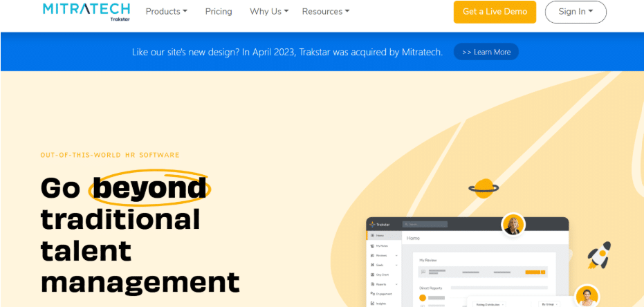This screenshot has height=307, width=644.
Task: Click the Goals sidebar icon
Action: 372,265
